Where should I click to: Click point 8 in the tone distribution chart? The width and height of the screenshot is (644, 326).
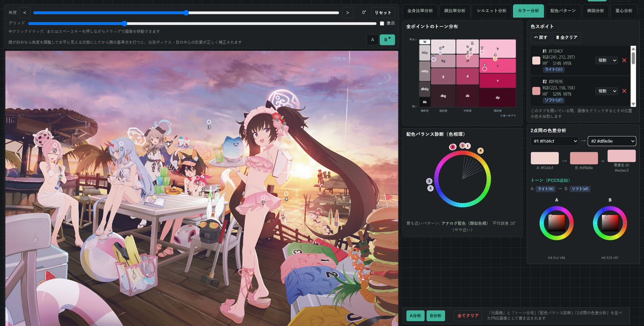point(484,69)
